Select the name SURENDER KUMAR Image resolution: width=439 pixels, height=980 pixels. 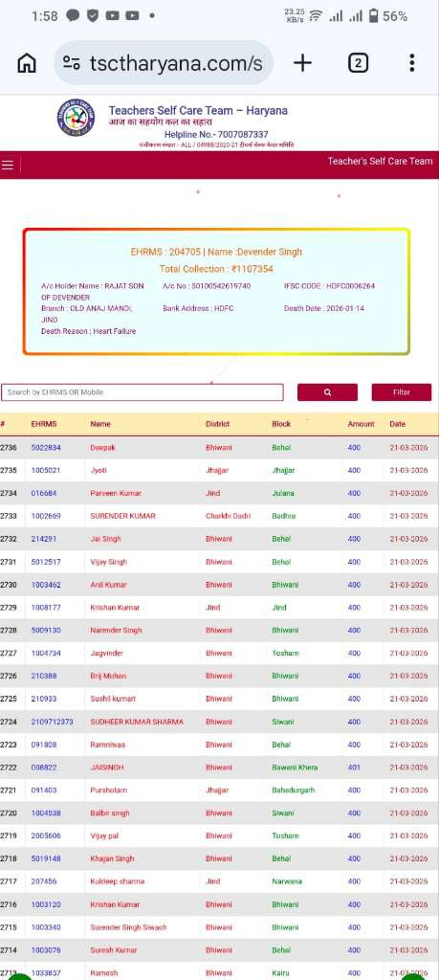123,516
